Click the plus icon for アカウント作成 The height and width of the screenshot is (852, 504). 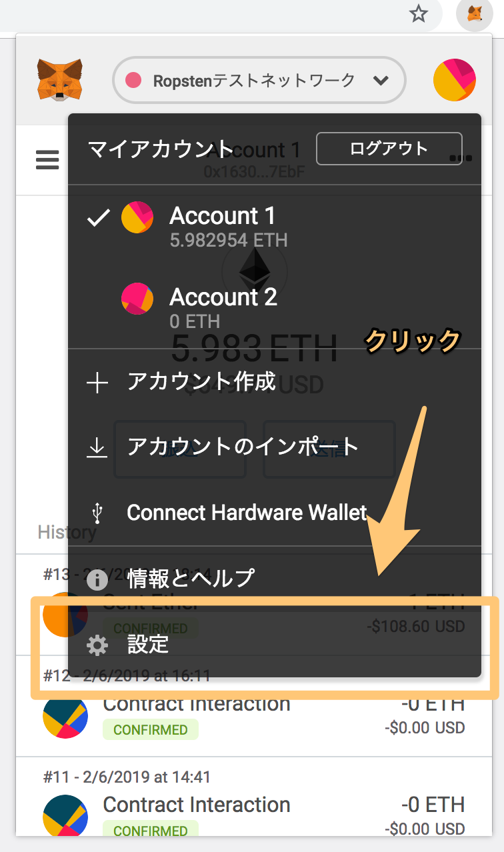97,383
